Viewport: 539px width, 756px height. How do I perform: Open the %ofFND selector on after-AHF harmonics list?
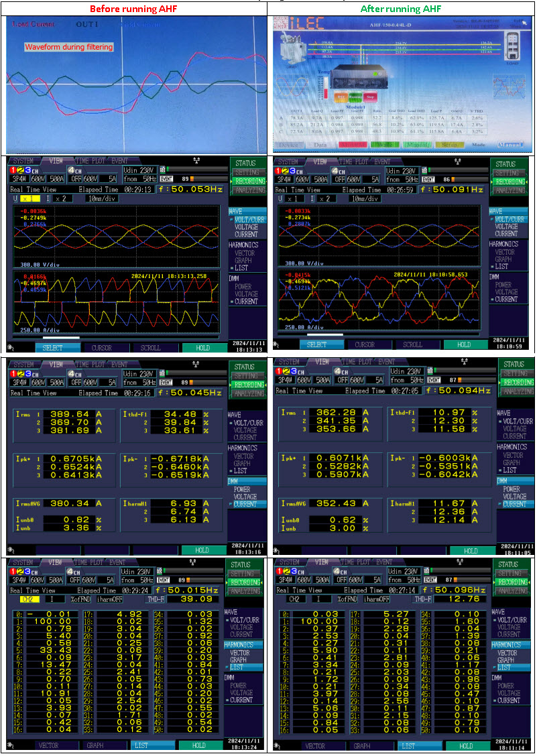click(348, 599)
